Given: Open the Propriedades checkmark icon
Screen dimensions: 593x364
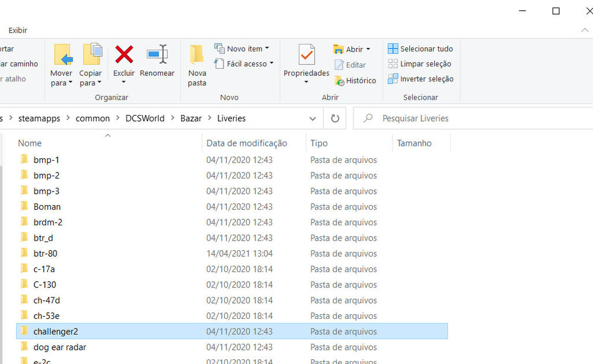Looking at the screenshot, I should pyautogui.click(x=307, y=55).
